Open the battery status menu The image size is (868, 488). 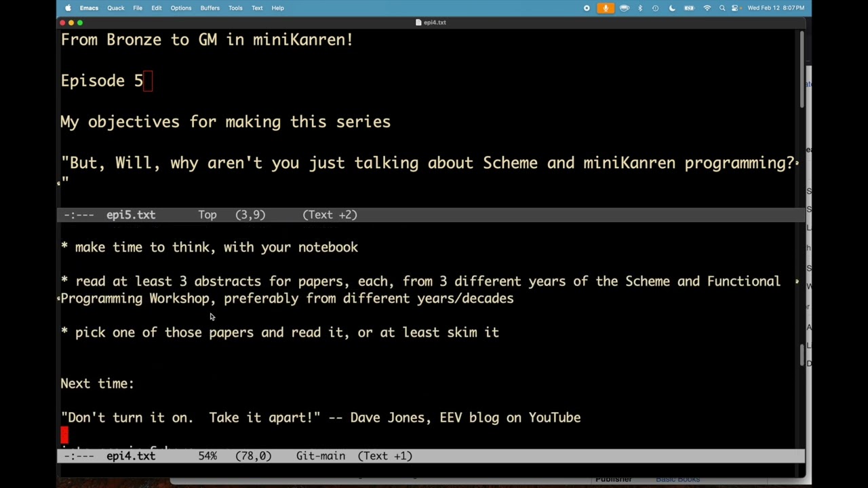(x=689, y=8)
